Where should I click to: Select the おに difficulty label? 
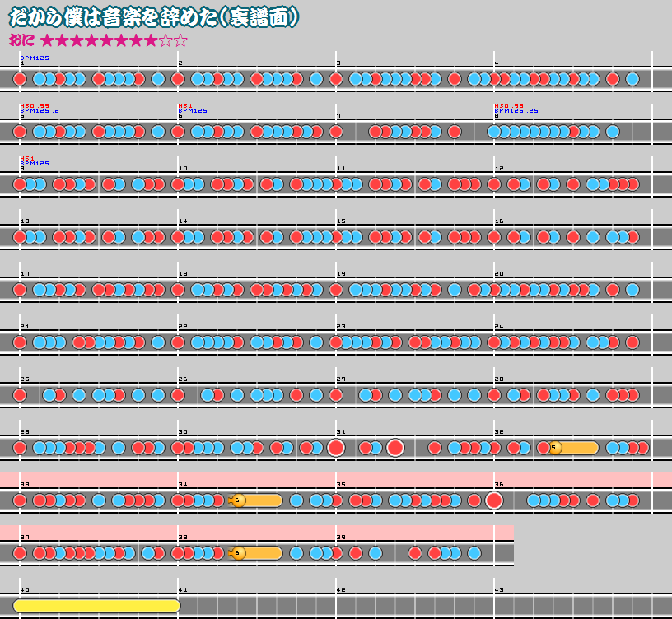pyautogui.click(x=21, y=40)
